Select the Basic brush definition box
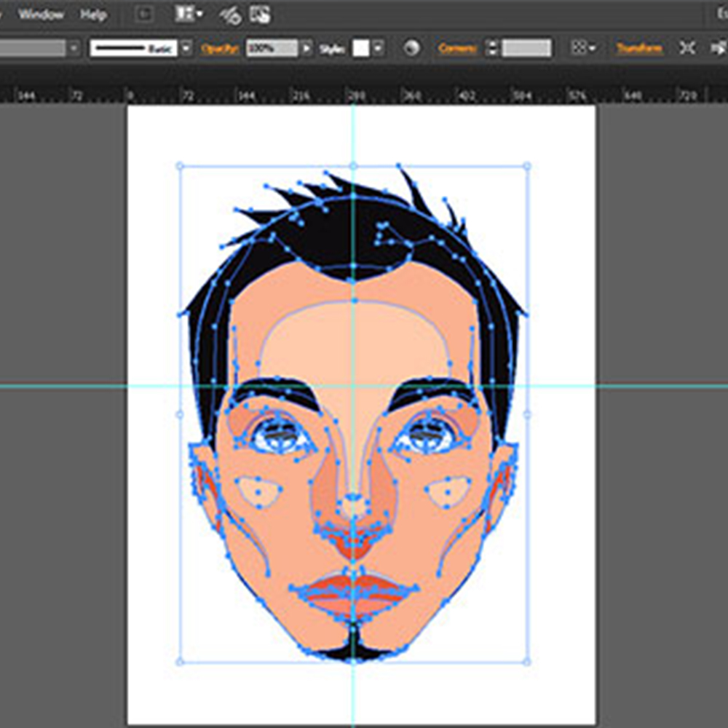The width and height of the screenshot is (728, 728). [x=134, y=48]
